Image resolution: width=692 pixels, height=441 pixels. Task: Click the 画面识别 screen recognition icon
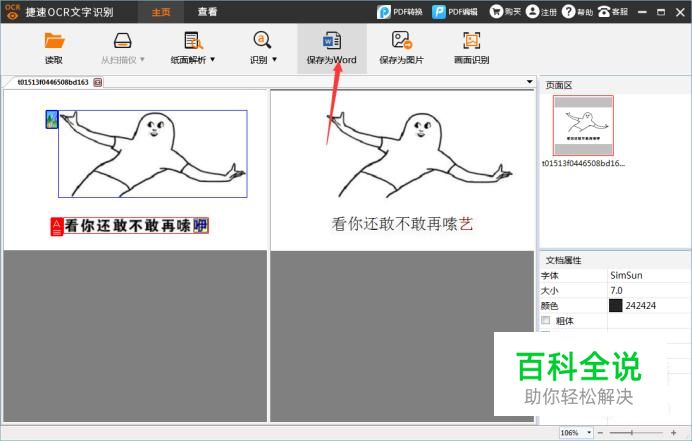[471, 40]
